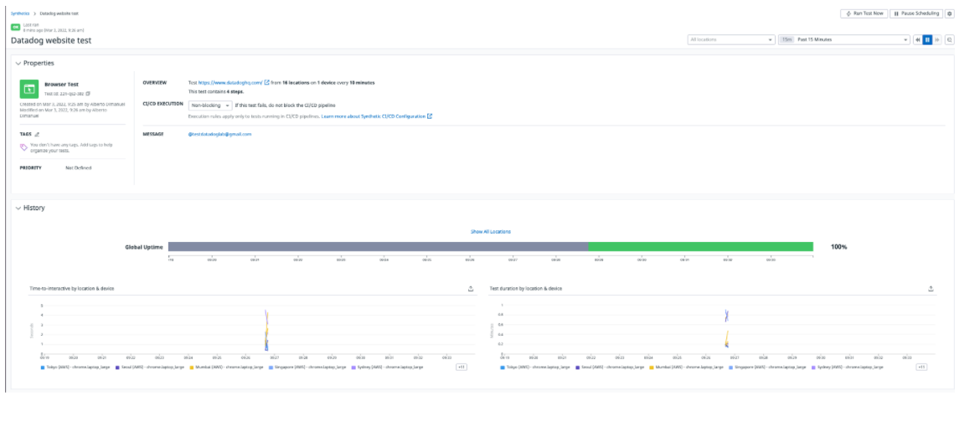Collapse the Properties section

click(x=18, y=63)
